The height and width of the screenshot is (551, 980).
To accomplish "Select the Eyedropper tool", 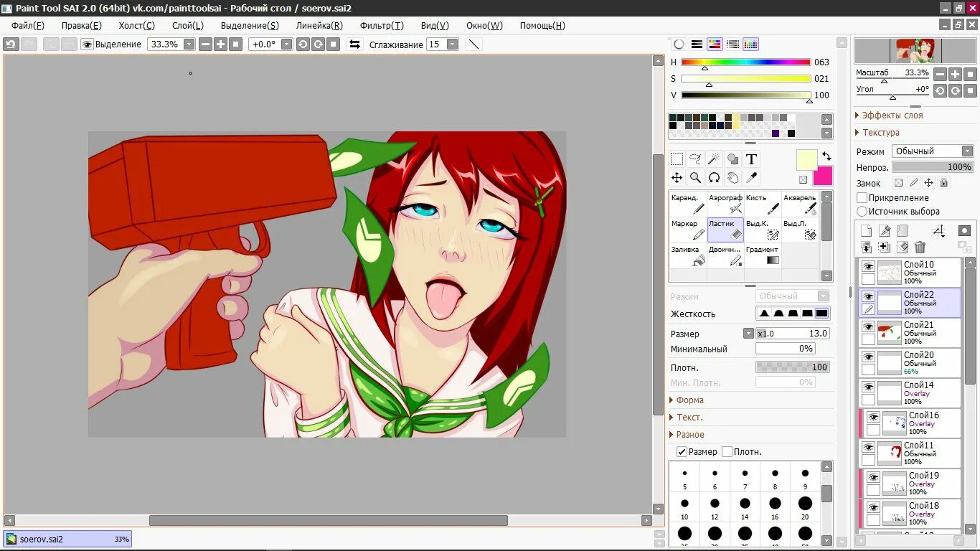I will [751, 178].
